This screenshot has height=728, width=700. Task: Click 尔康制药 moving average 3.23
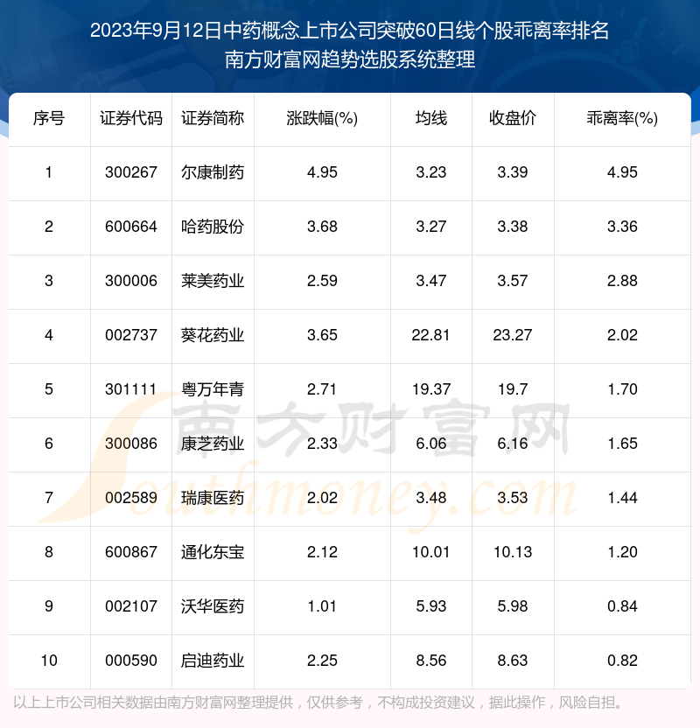(431, 172)
